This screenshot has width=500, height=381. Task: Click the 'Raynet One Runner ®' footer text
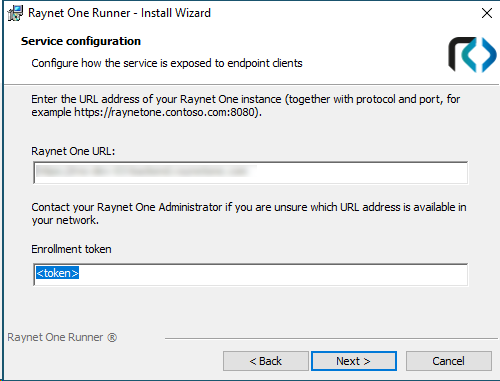(62, 337)
